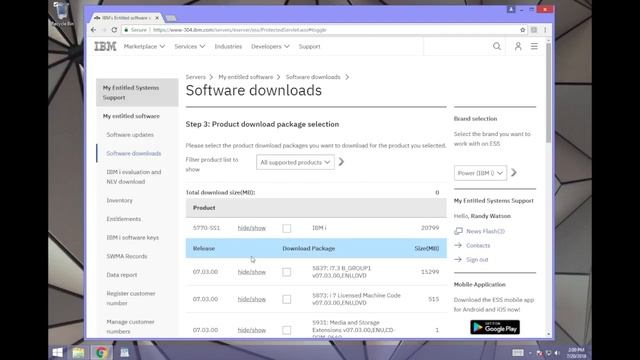
Task: Click the News Flash chat icon
Action: point(458,231)
